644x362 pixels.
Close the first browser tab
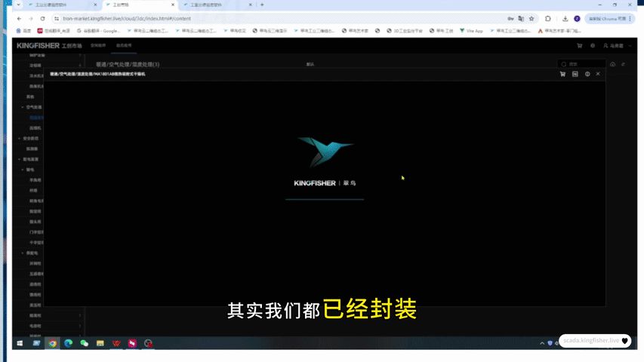coord(95,5)
